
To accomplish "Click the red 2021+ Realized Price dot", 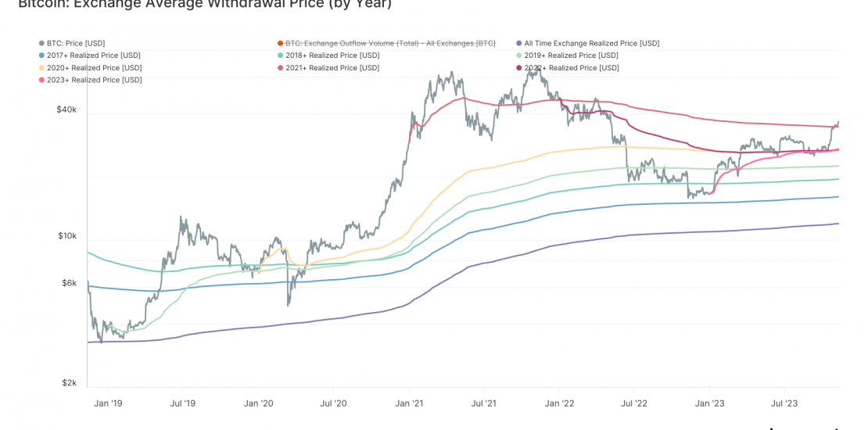I will click(281, 68).
